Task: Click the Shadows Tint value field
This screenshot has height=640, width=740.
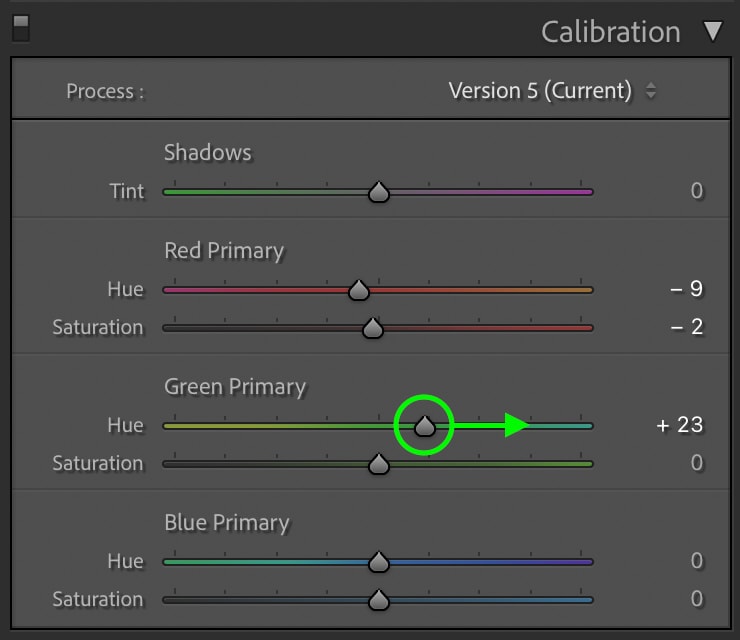Action: [697, 191]
